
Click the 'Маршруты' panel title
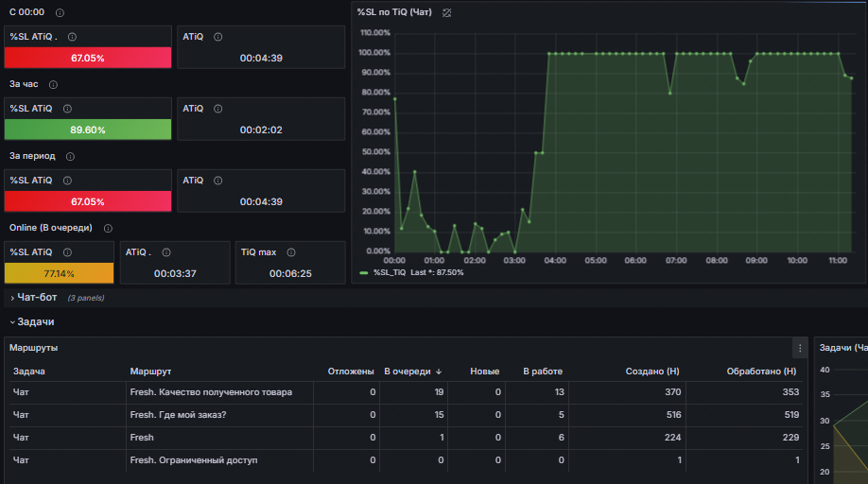tap(34, 348)
